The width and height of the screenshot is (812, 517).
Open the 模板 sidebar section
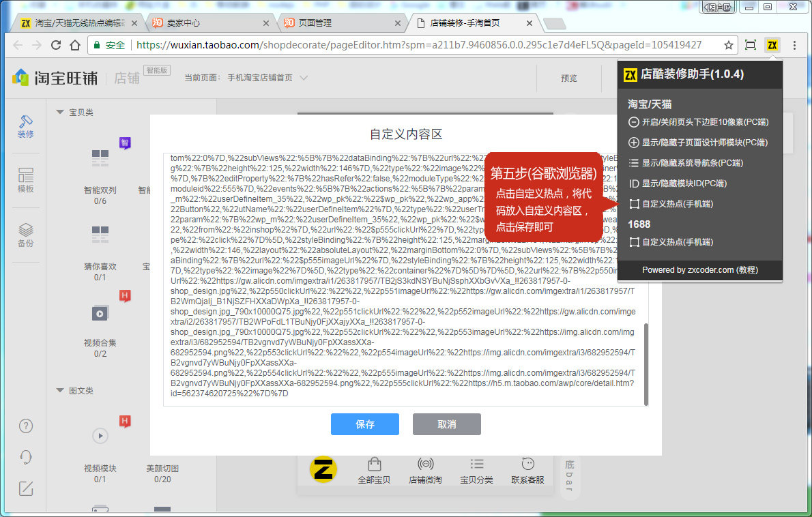click(25, 180)
